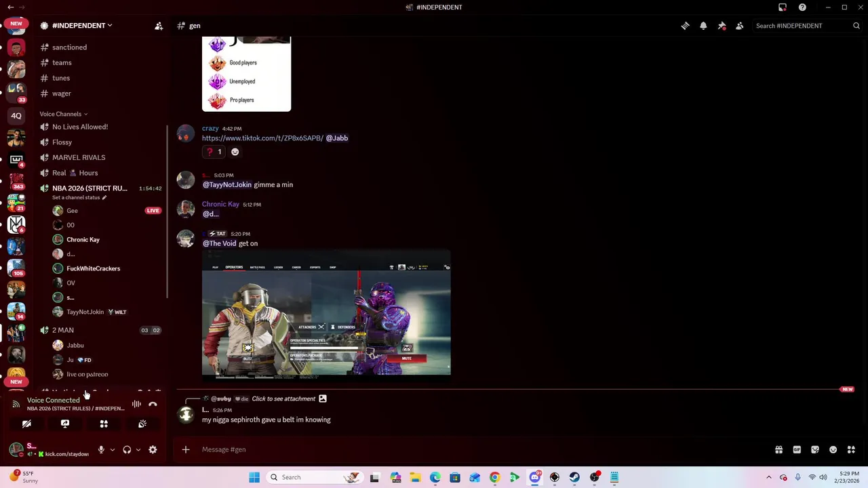Open the GIF picker

tap(797, 449)
